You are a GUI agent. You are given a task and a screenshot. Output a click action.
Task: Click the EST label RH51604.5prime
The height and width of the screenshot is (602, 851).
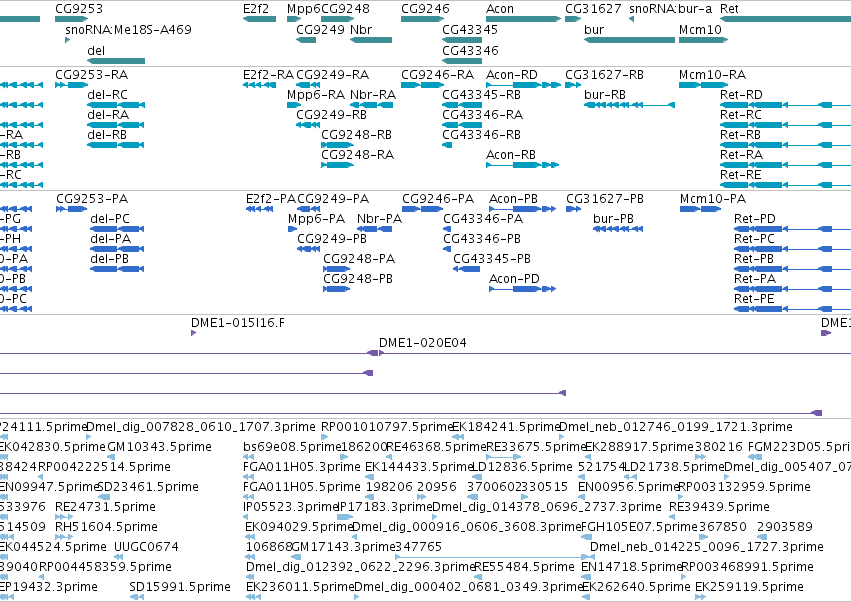pyautogui.click(x=106, y=527)
